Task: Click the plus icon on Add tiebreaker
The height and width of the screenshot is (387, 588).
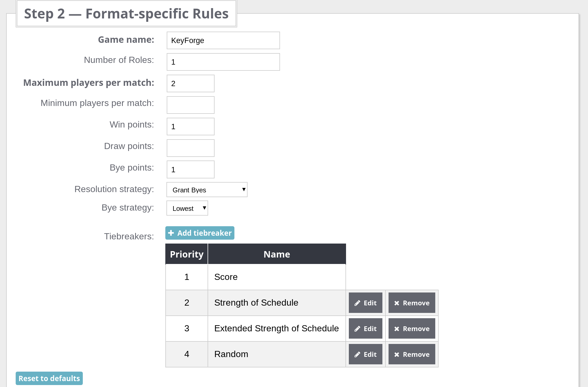Action: (x=171, y=233)
